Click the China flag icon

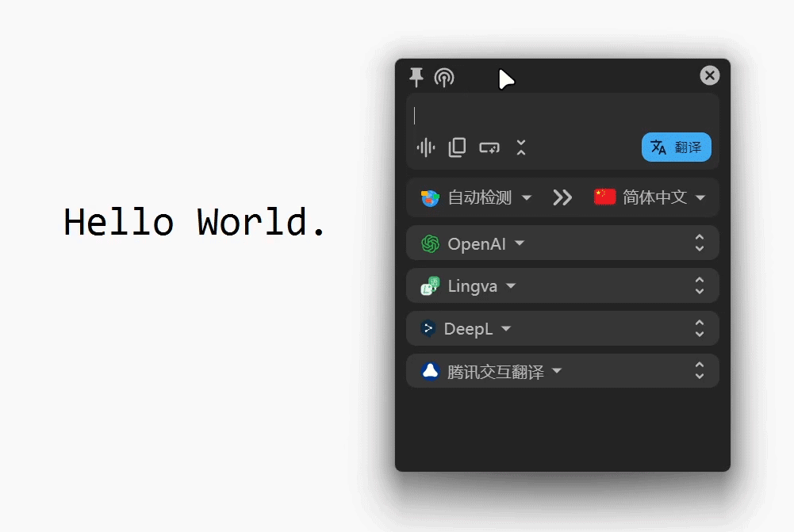tap(604, 197)
